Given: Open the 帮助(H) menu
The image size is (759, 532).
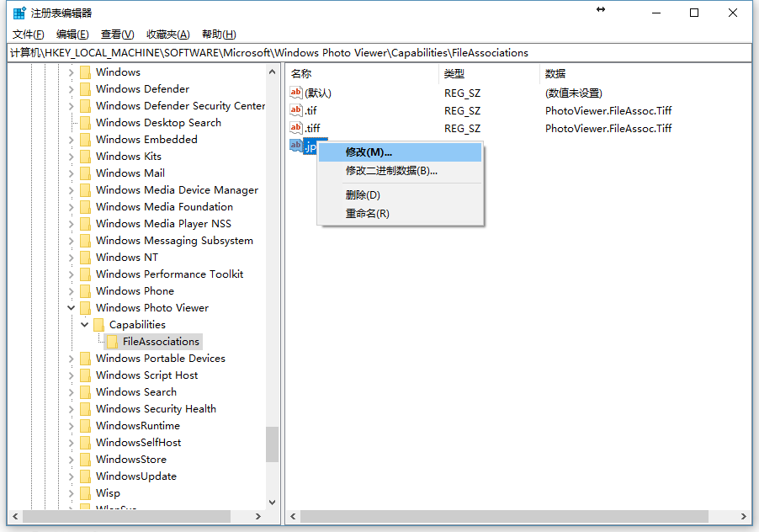Looking at the screenshot, I should pos(219,35).
